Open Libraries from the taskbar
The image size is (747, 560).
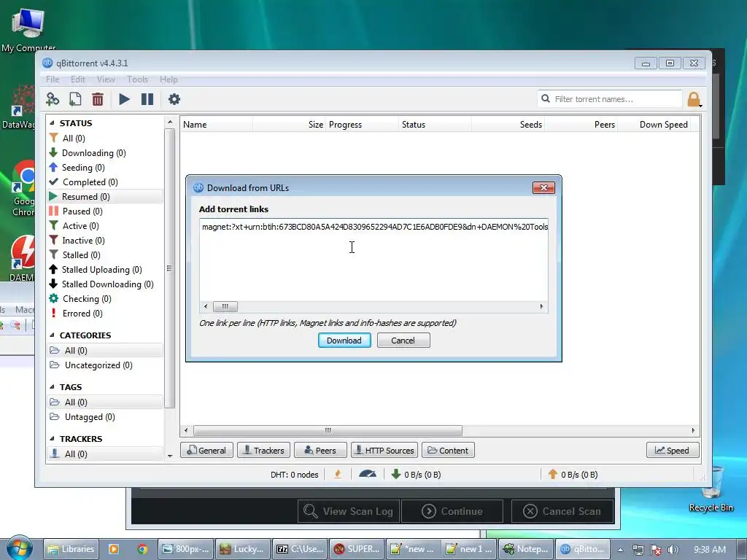(71, 549)
